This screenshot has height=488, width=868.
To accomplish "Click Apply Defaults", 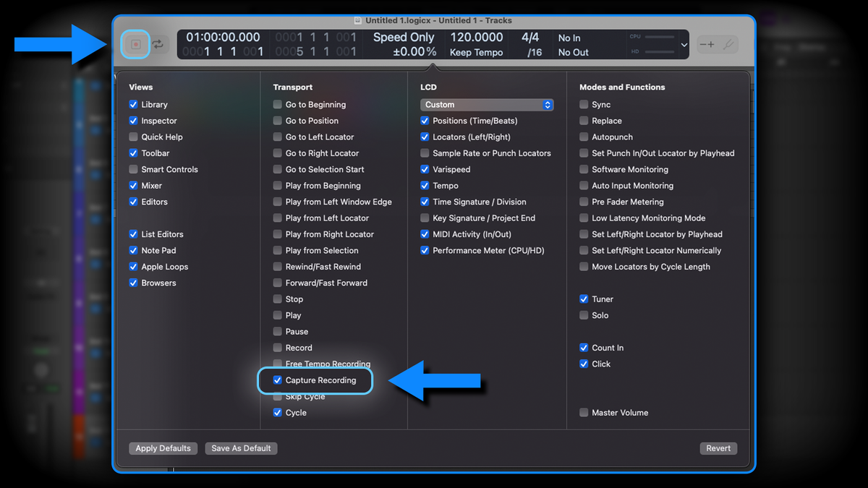I will [x=163, y=448].
